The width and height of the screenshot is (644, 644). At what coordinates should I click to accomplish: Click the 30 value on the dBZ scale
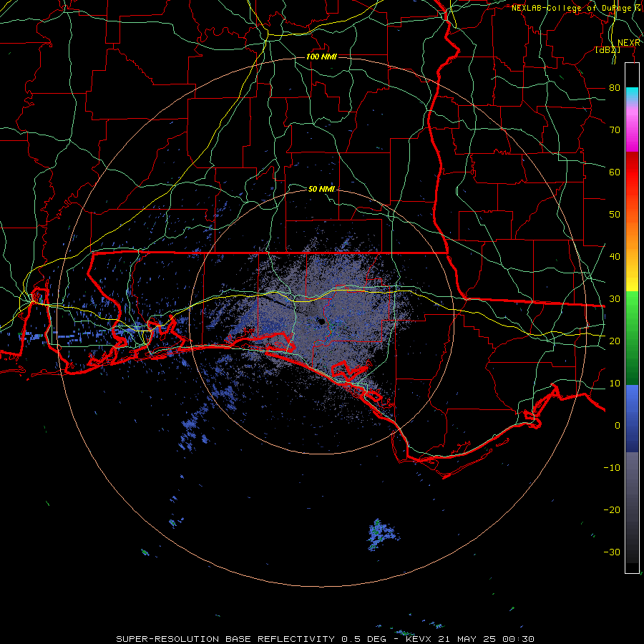point(615,298)
